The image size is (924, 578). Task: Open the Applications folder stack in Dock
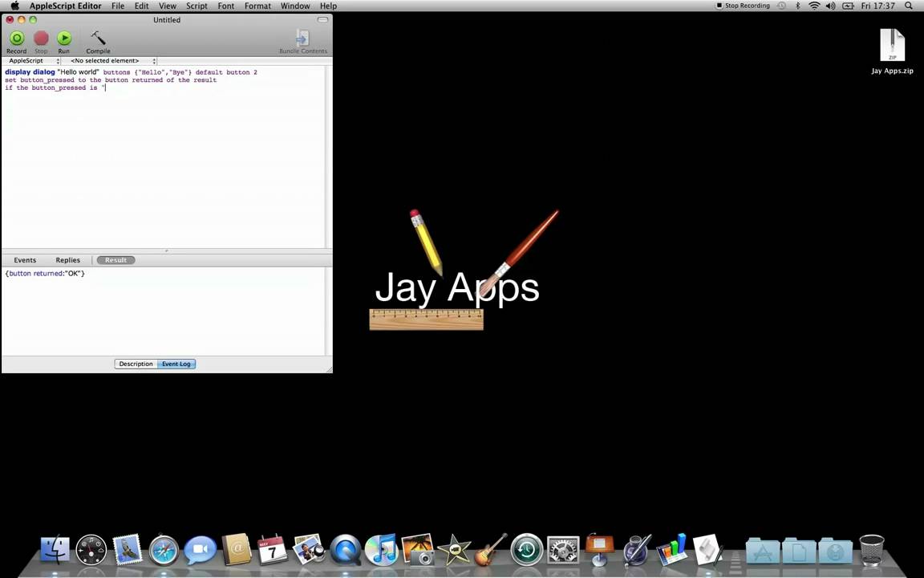(763, 551)
